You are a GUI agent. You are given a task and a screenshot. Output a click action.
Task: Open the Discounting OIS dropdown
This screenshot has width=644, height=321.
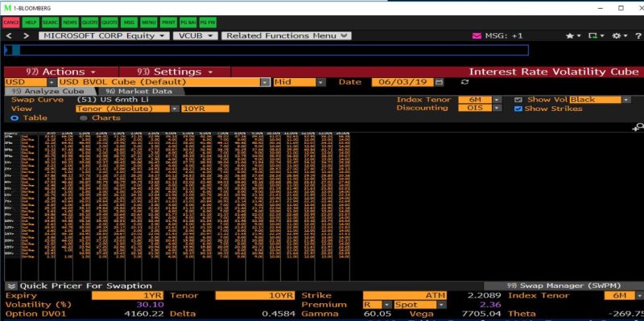click(497, 108)
